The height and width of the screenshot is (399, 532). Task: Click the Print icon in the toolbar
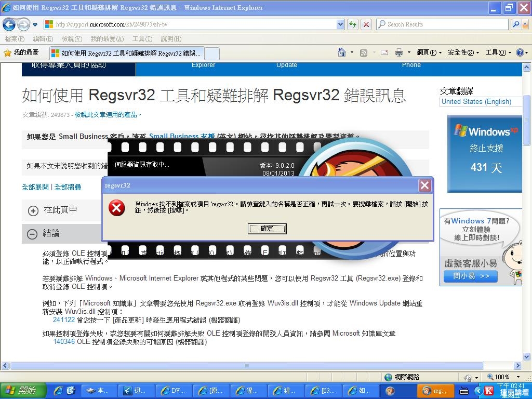pyautogui.click(x=398, y=52)
